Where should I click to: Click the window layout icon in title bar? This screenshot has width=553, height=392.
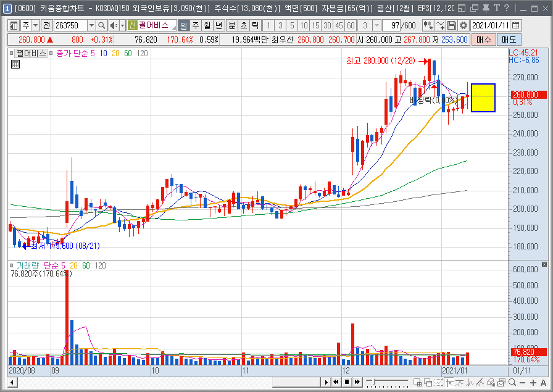(462, 8)
